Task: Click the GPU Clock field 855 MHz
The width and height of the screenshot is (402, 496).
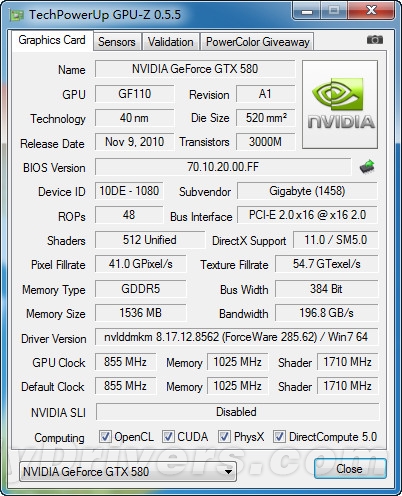Action: [x=125, y=362]
